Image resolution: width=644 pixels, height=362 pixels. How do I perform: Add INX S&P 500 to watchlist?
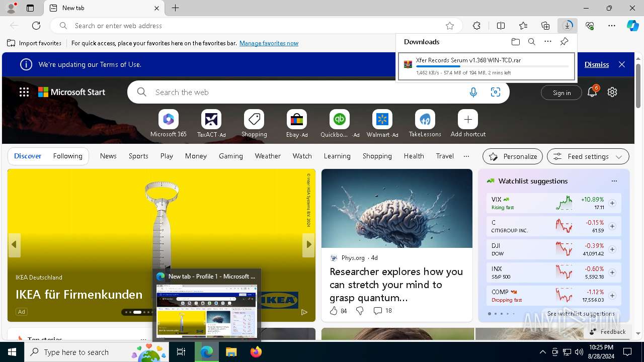612,273
